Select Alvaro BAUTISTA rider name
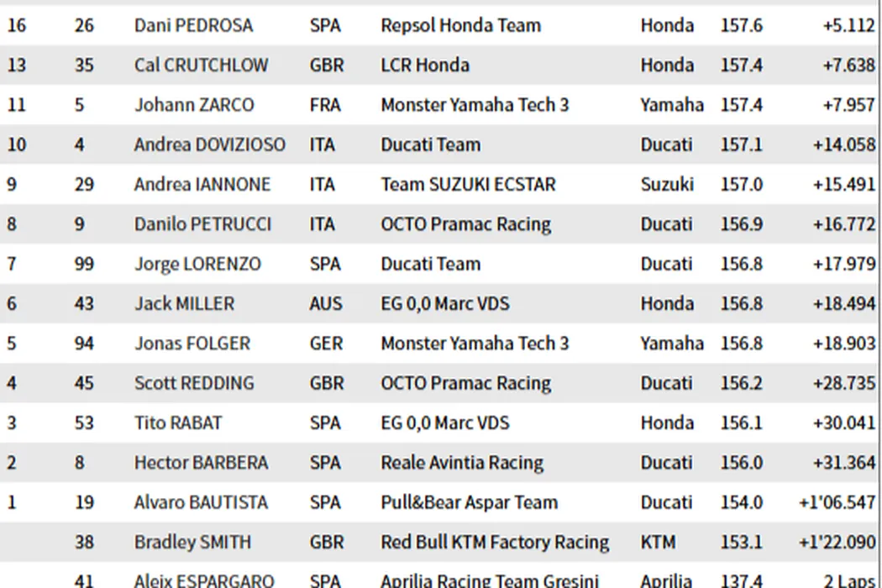The image size is (882, 588). (202, 502)
